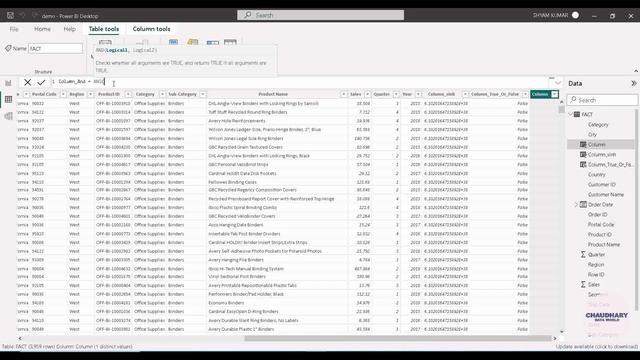This screenshot has height=360, width=640.
Task: Click the horizontal scrollbar thumb
Action: tap(398, 338)
